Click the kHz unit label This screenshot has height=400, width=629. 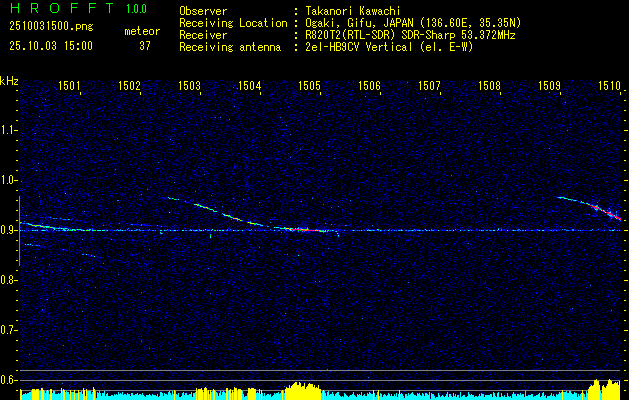9,81
